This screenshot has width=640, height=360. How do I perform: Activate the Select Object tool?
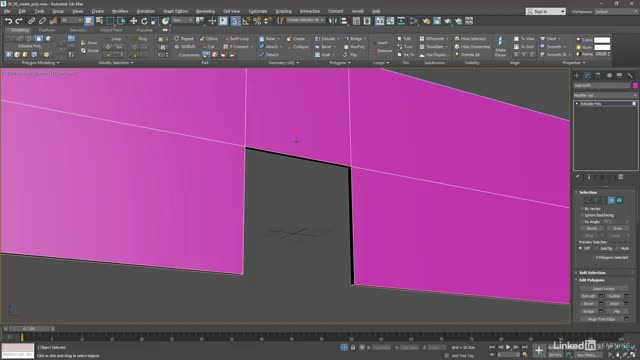click(89, 21)
